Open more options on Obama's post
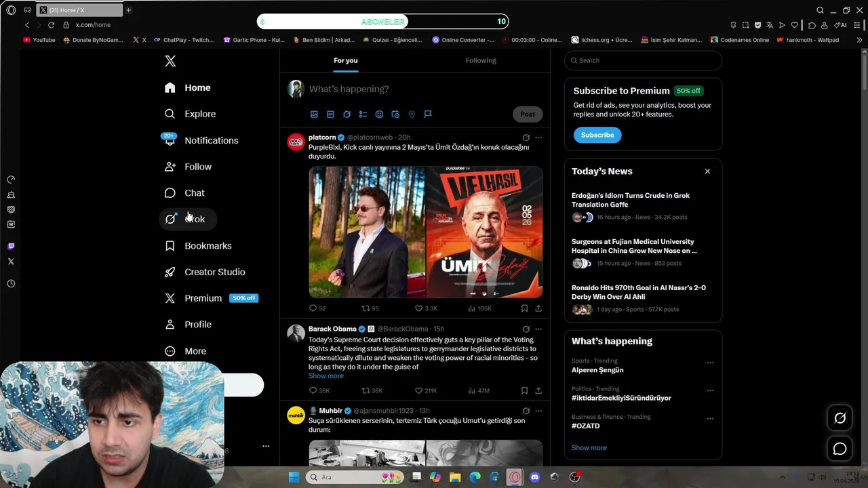This screenshot has width=868, height=488. 538,329
